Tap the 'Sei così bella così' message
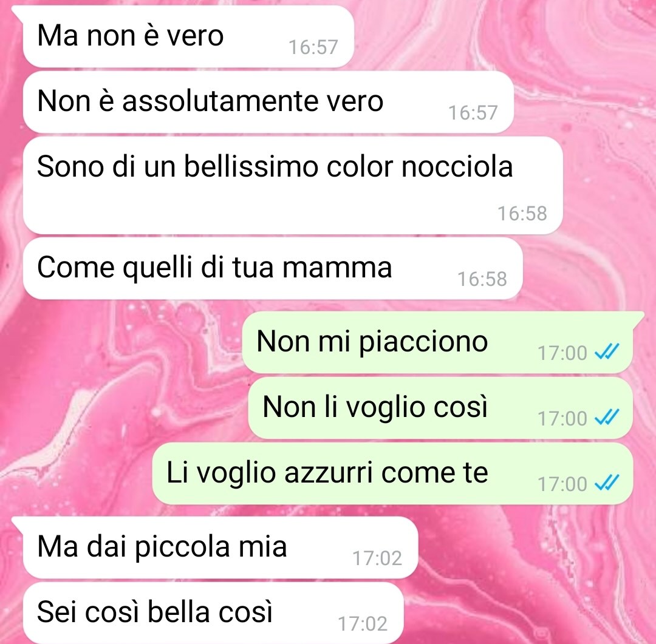This screenshot has height=644, width=656. (x=213, y=613)
